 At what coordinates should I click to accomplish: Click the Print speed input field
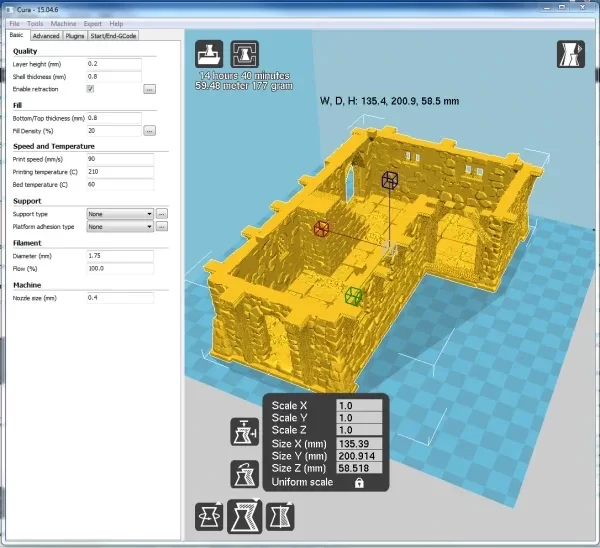[x=120, y=159]
